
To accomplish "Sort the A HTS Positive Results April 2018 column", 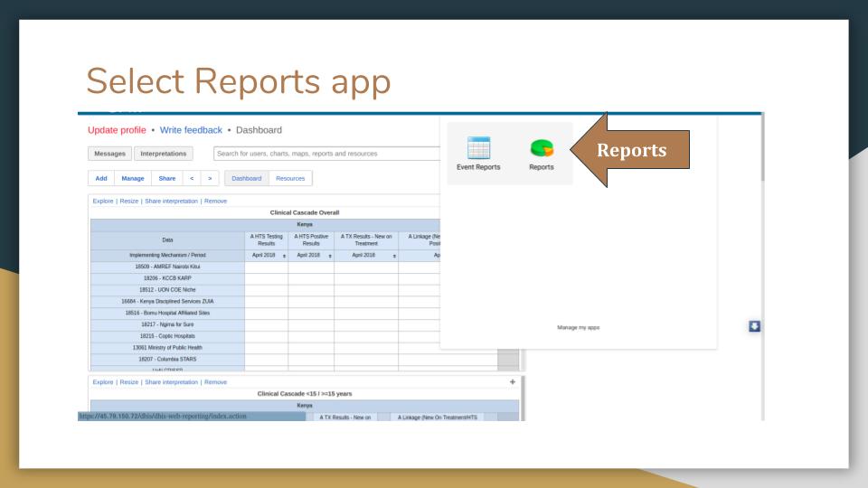I will point(330,256).
